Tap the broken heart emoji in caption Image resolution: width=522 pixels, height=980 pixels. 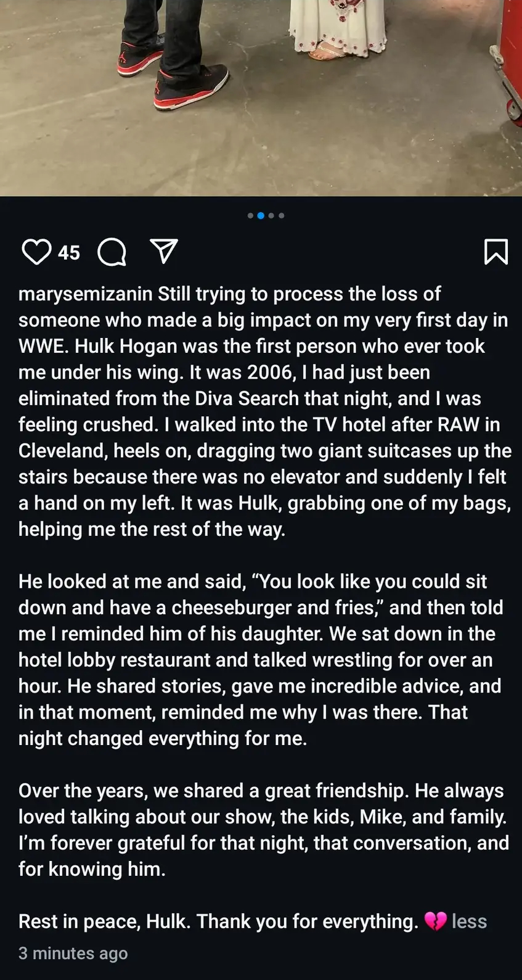[x=435, y=921]
